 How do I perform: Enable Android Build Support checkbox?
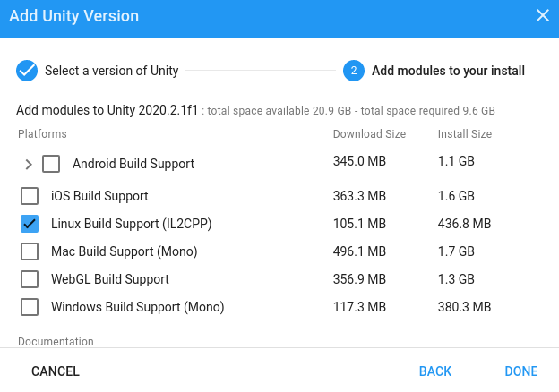coord(51,164)
